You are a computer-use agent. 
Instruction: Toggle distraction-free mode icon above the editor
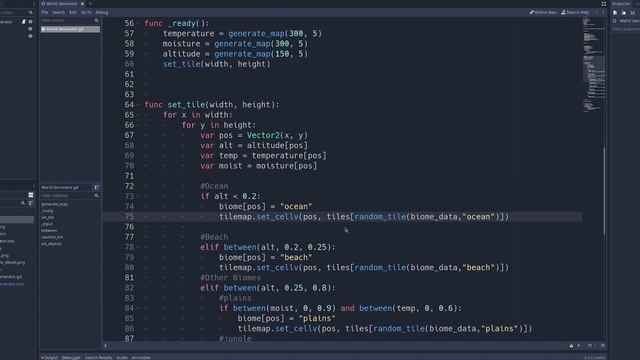[603, 4]
